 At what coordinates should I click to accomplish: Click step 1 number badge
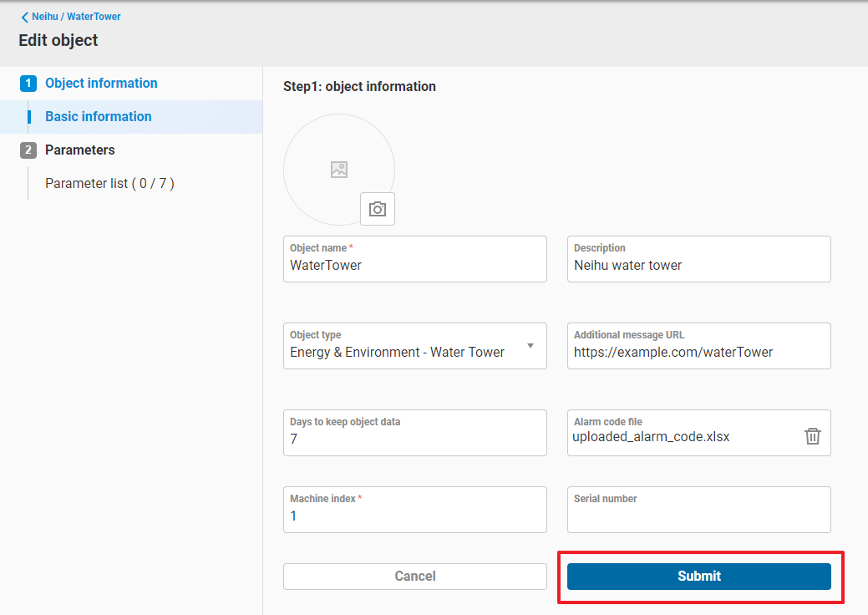pos(28,84)
